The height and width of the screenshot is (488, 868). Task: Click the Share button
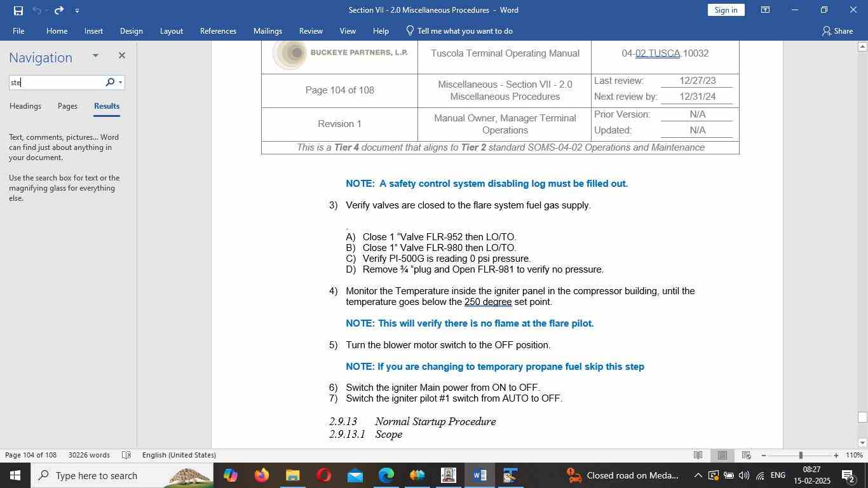click(837, 30)
